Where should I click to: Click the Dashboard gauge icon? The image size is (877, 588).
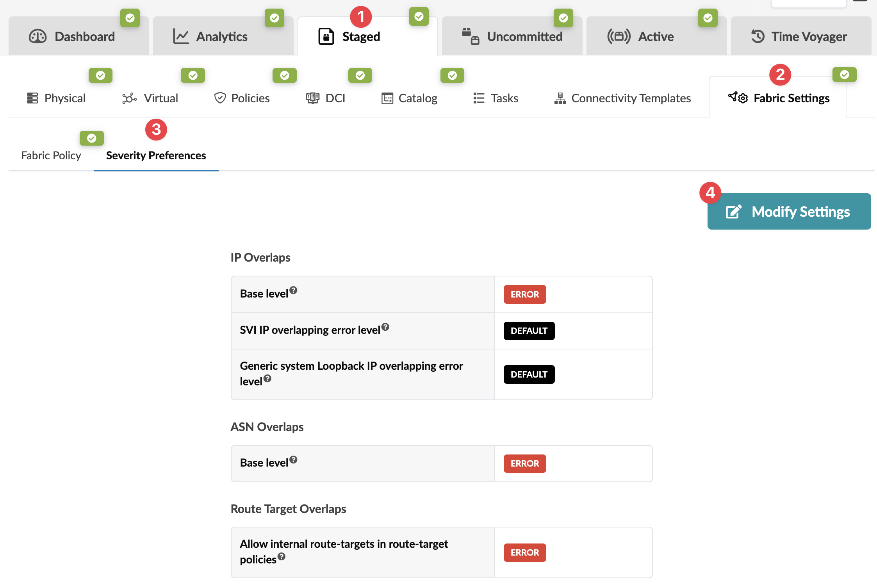pos(38,37)
